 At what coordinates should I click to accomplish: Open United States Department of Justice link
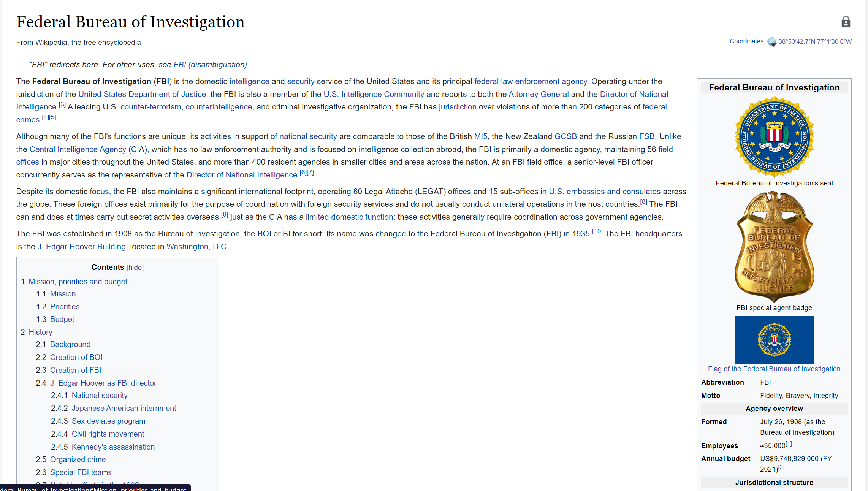pos(142,94)
